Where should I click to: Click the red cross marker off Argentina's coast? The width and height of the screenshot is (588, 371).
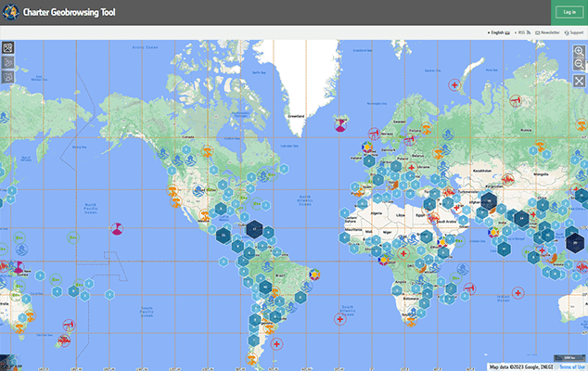click(x=276, y=343)
